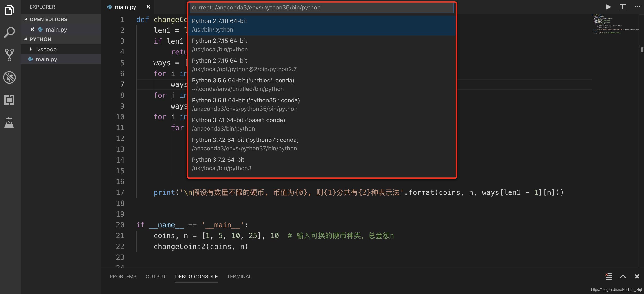Open the Explorer view icon
The height and width of the screenshot is (294, 644).
[9, 10]
